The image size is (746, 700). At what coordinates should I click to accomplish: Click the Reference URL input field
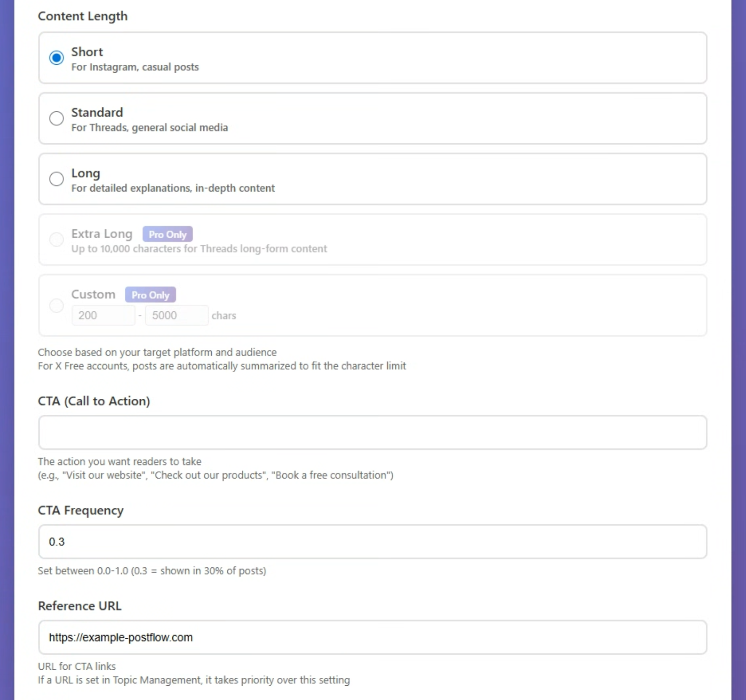coord(372,637)
